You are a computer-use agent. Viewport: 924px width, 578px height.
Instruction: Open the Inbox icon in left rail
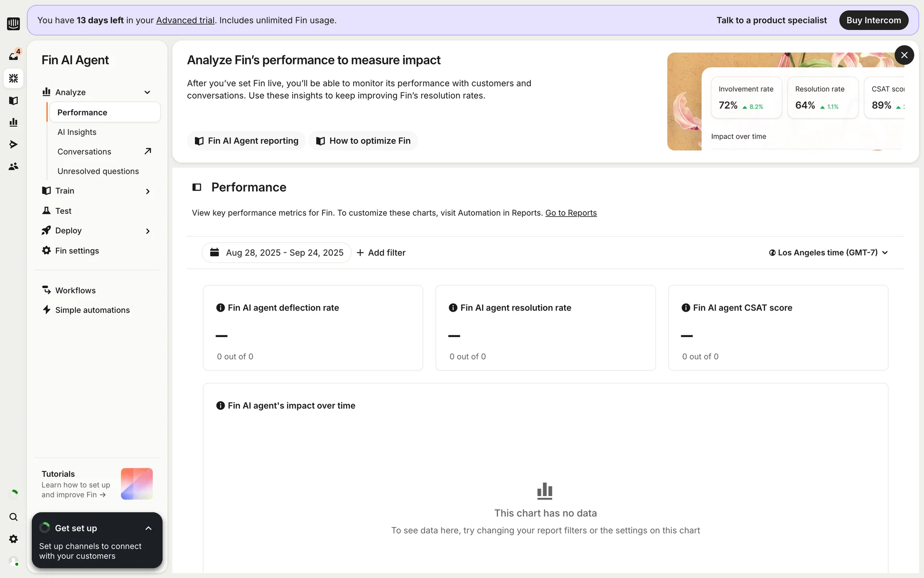13,56
